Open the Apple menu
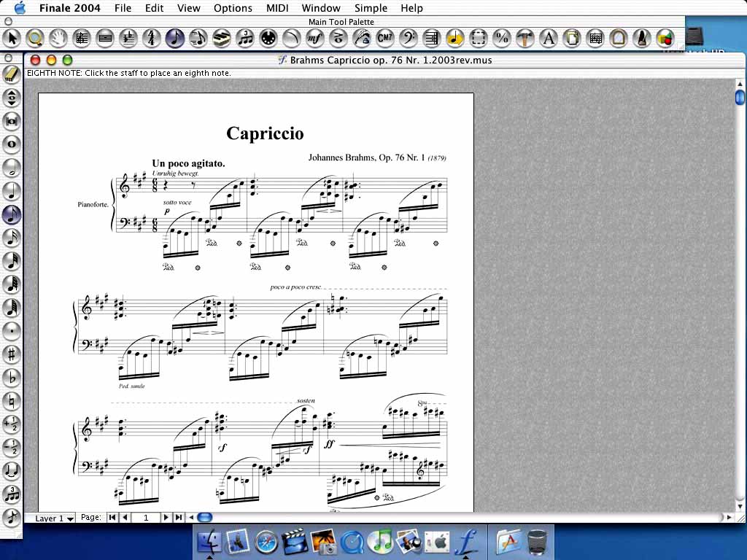Image resolution: width=747 pixels, height=560 pixels. pyautogui.click(x=20, y=7)
